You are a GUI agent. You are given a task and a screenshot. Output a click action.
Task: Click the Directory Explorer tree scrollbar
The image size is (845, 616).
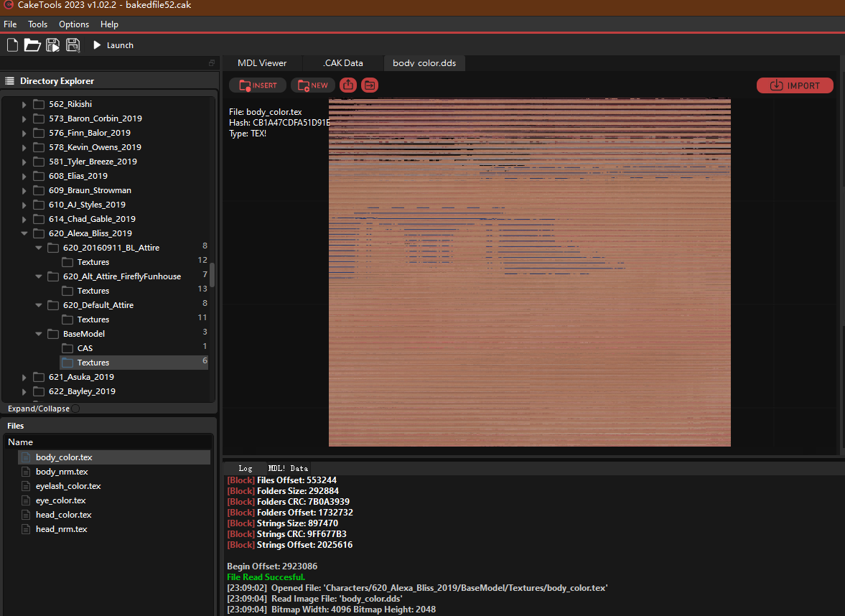[212, 273]
